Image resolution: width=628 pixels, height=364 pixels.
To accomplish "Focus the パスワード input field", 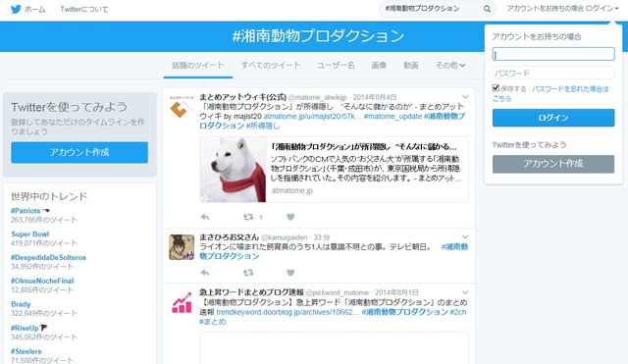I will coord(553,73).
